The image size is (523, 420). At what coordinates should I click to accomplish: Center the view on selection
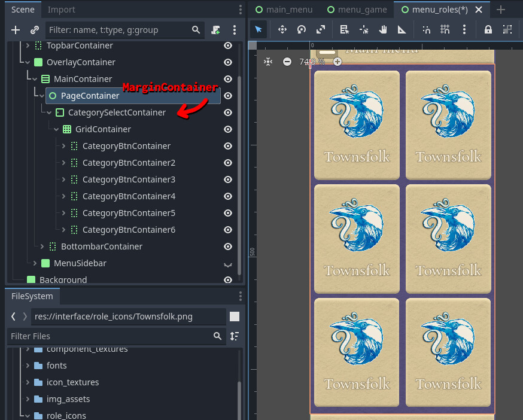click(x=268, y=62)
